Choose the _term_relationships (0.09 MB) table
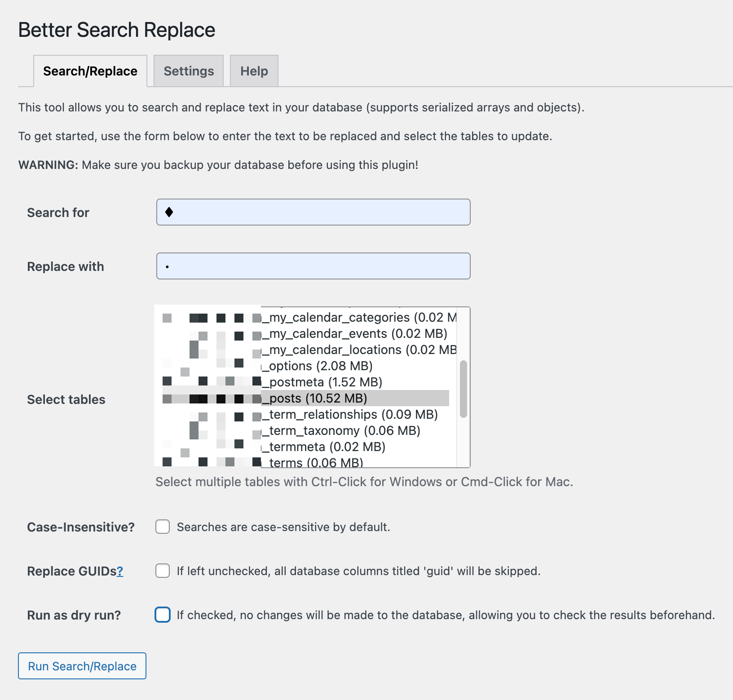Screen dimensions: 733x700 click(305, 414)
